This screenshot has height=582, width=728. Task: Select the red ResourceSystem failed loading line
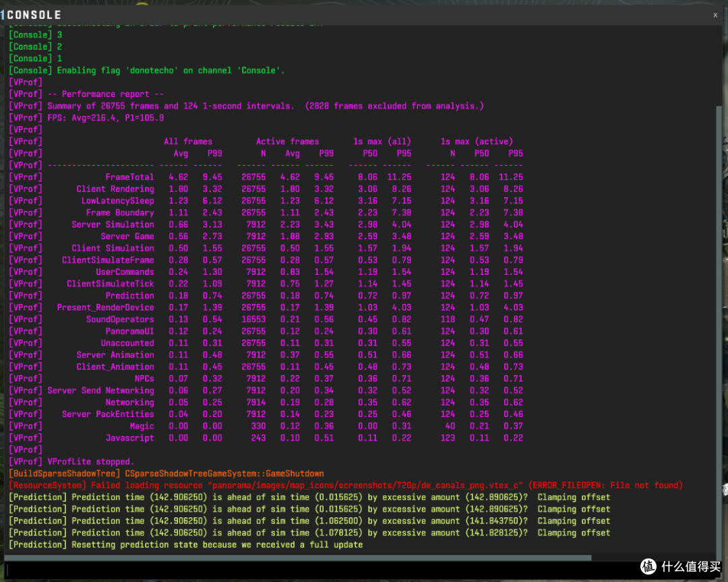[346, 486]
